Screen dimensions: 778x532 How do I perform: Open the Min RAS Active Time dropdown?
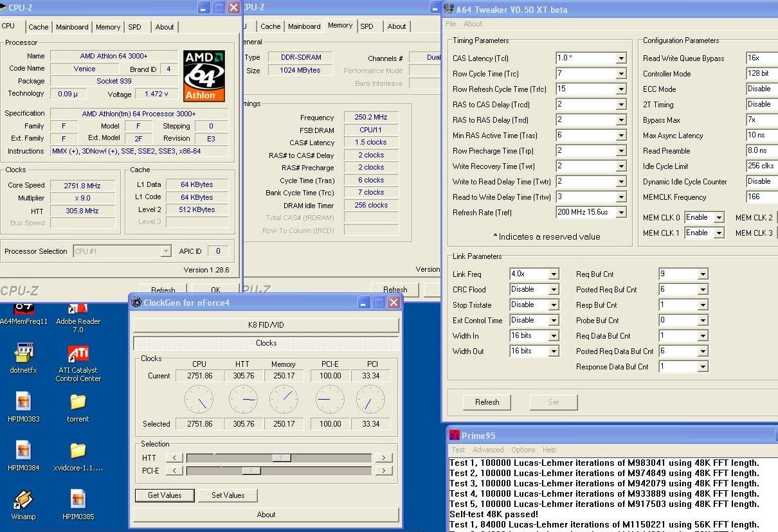point(621,136)
